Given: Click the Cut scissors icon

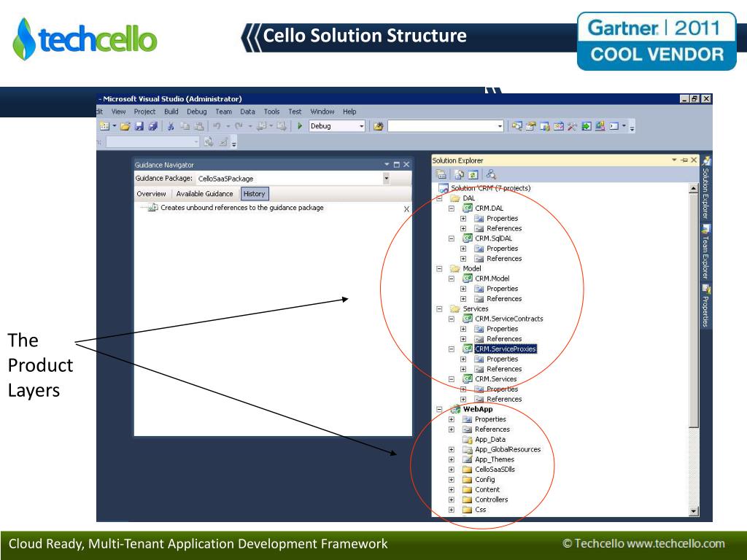Looking at the screenshot, I should (x=171, y=126).
